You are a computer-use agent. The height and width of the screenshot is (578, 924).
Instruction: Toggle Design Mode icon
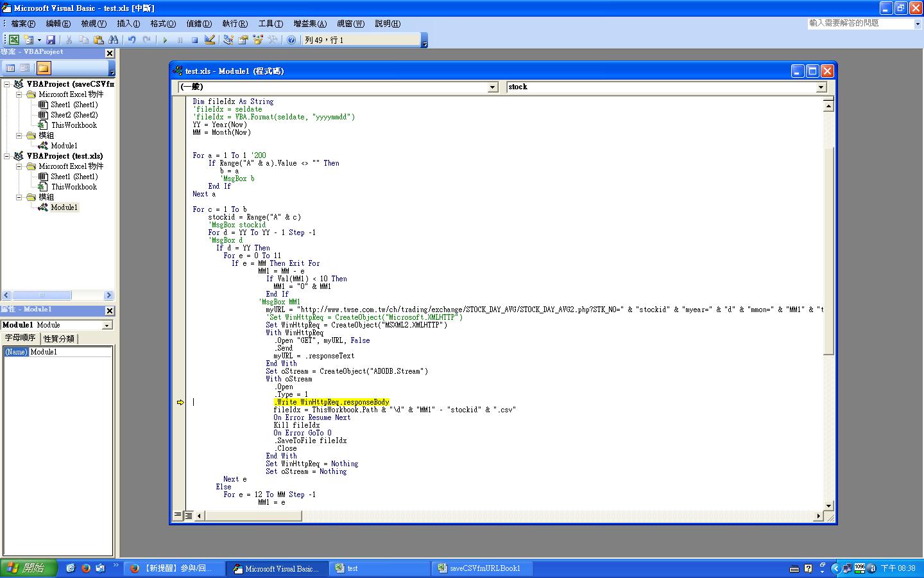click(x=210, y=40)
